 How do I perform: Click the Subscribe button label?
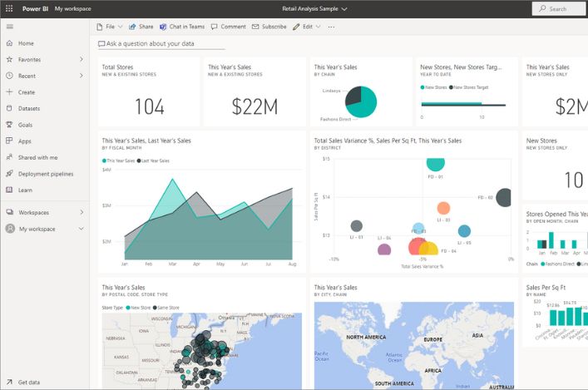274,27
